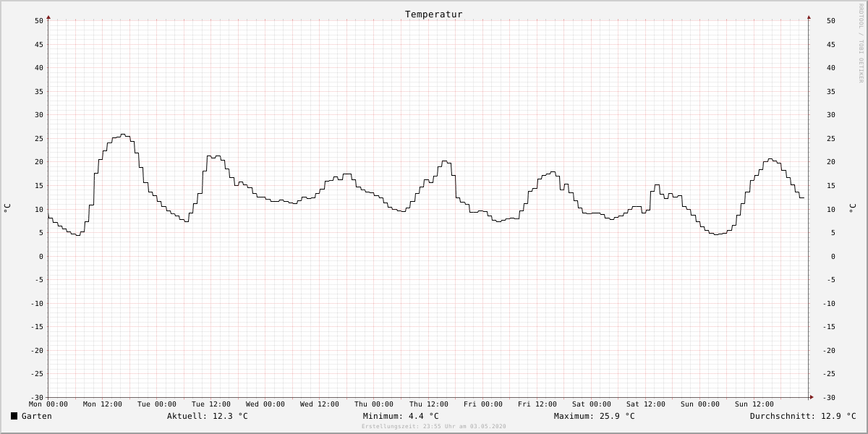Click the "Tue 00:00" time axis label
868x434 pixels.
tap(157, 404)
